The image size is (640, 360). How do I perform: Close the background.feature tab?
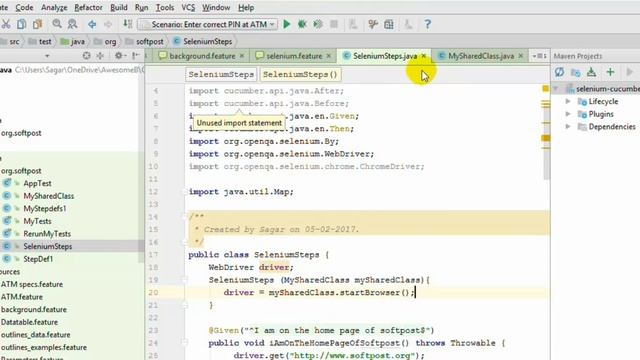[x=242, y=56]
